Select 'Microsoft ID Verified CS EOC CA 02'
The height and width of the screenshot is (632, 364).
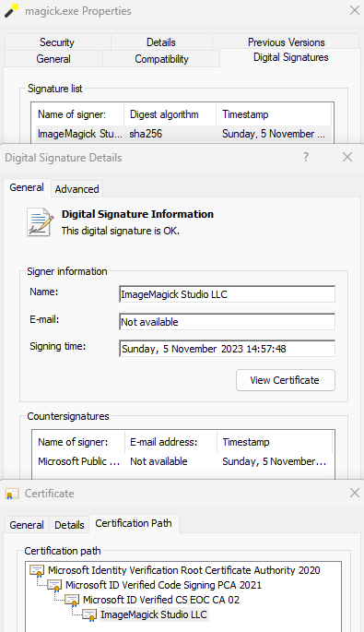161,600
